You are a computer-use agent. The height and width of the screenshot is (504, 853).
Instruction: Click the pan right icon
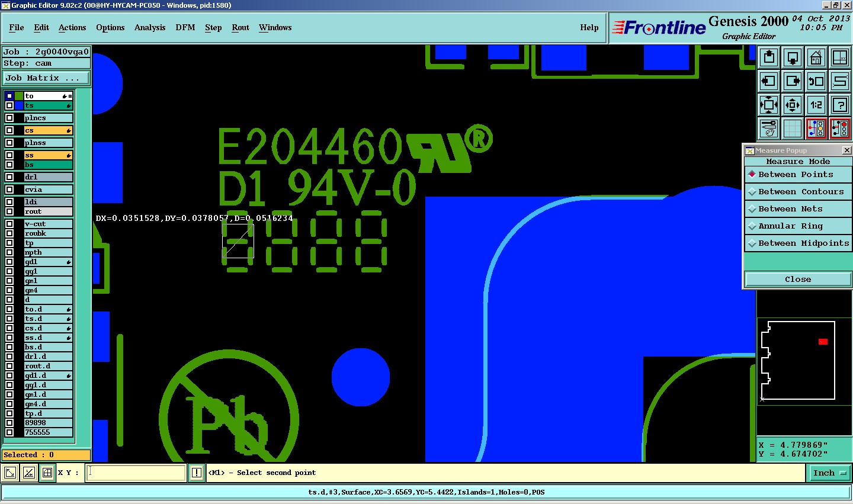point(793,81)
